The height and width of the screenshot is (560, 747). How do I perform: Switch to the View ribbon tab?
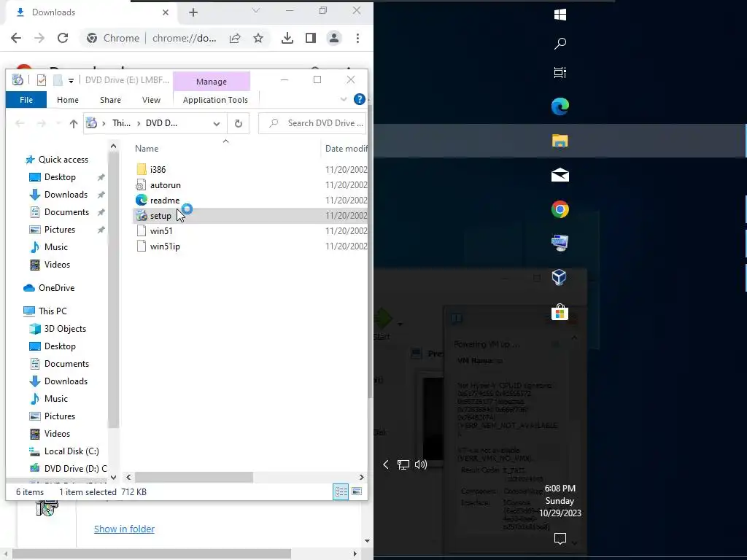point(151,100)
